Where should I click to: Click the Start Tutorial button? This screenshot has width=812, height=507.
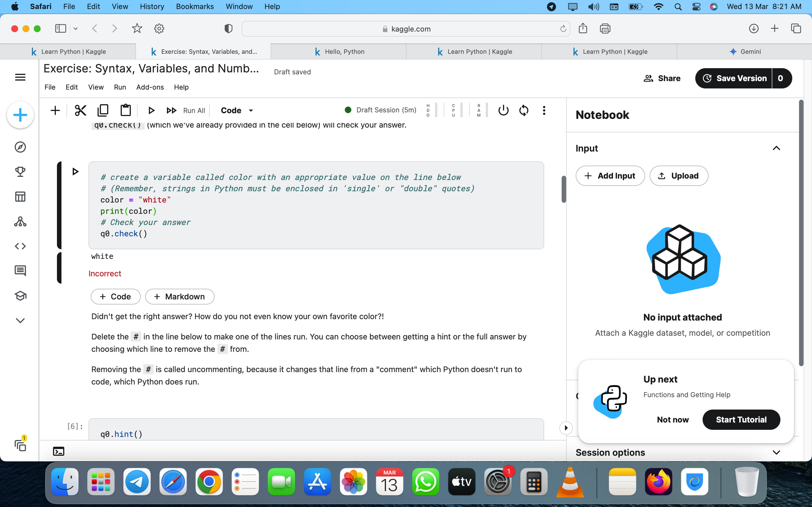point(741,419)
